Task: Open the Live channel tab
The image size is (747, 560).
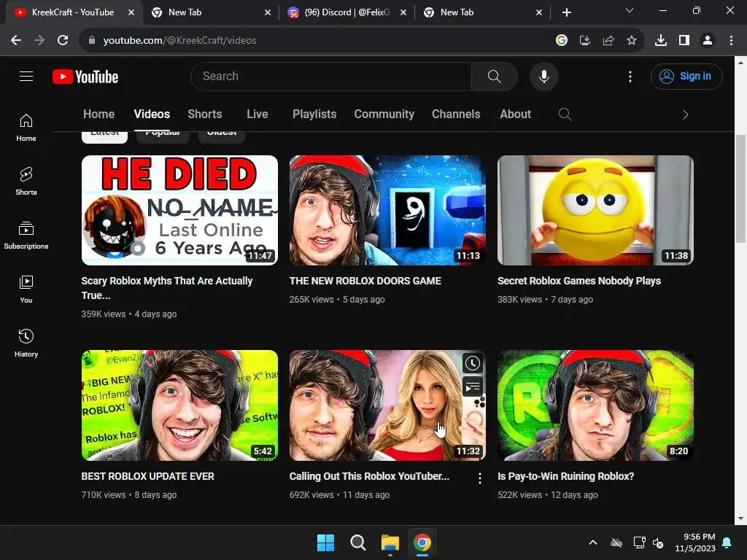Action: [x=258, y=114]
